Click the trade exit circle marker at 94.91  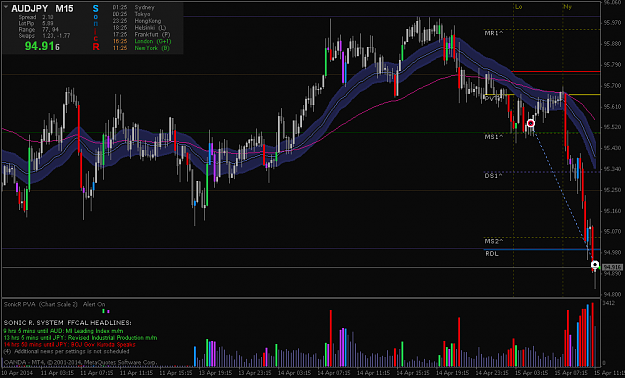595,265
